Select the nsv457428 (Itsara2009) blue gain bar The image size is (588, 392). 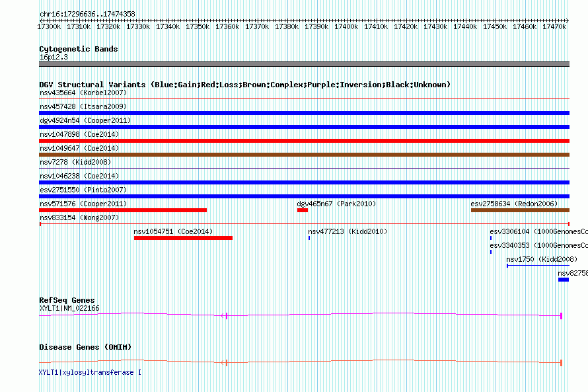[x=304, y=113]
